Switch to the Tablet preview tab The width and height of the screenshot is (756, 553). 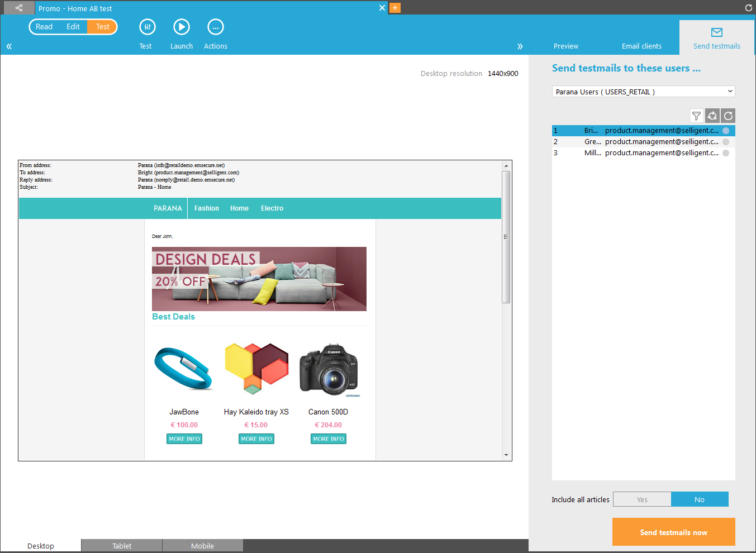tap(122, 546)
